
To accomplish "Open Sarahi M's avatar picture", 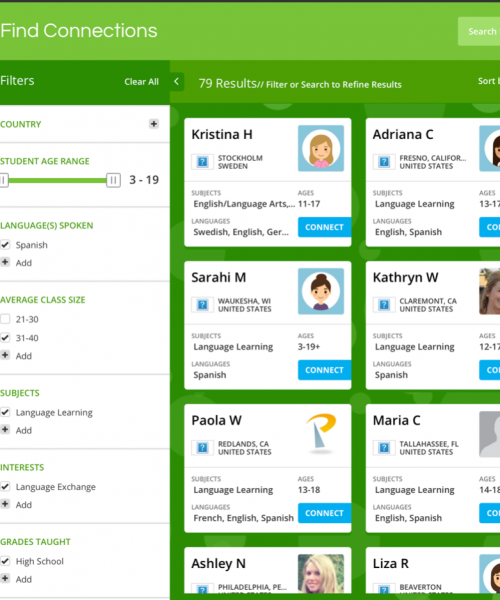I will click(321, 292).
